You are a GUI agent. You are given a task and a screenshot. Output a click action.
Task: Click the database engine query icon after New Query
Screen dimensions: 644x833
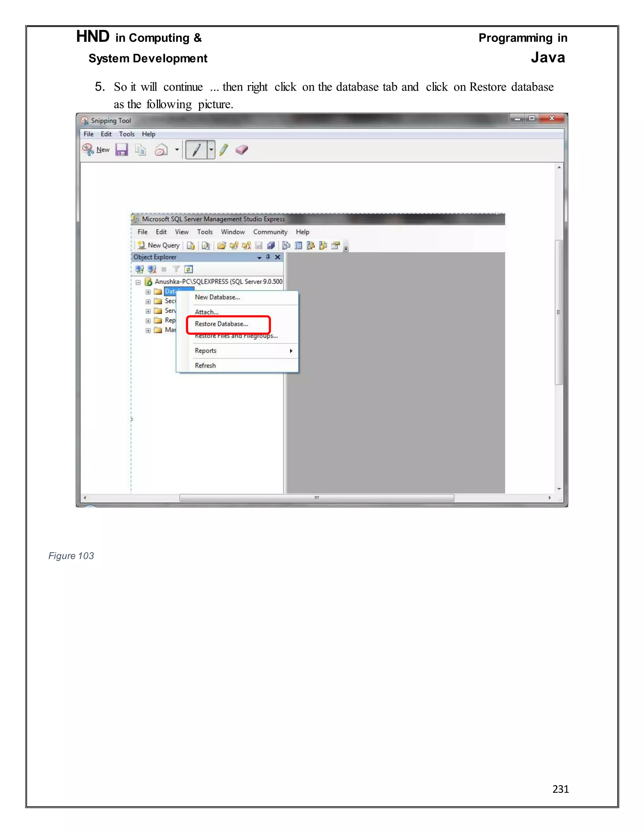pos(191,245)
